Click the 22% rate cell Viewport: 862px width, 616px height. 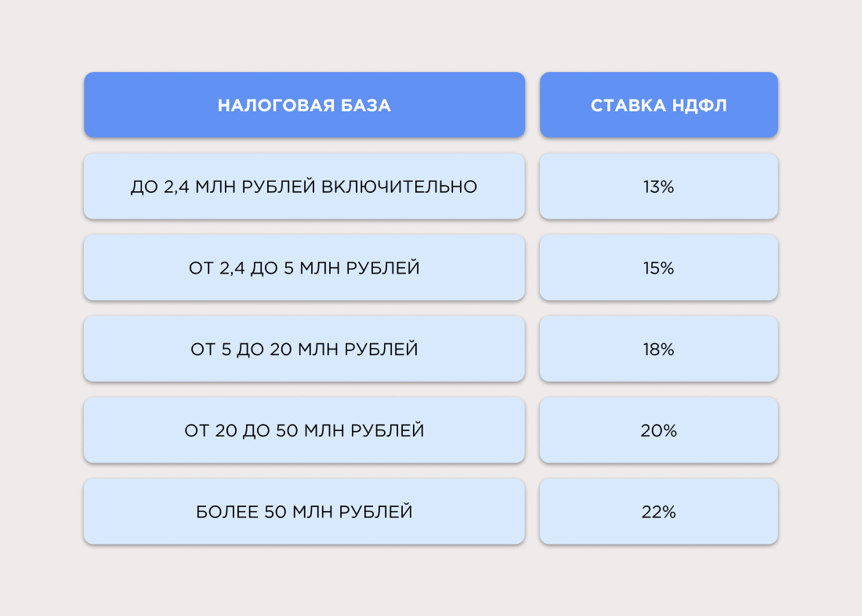658,512
